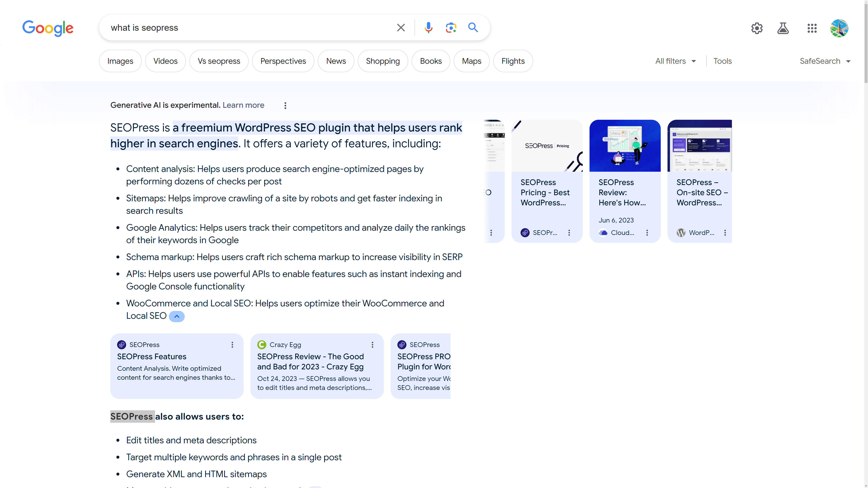The width and height of the screenshot is (868, 488).
Task: Select the Books filter
Action: [431, 61]
